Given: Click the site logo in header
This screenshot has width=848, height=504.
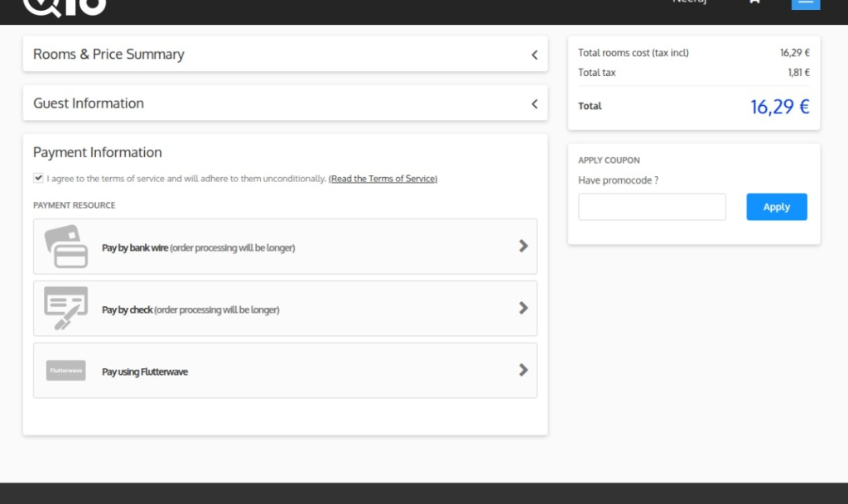Looking at the screenshot, I should click(x=65, y=7).
